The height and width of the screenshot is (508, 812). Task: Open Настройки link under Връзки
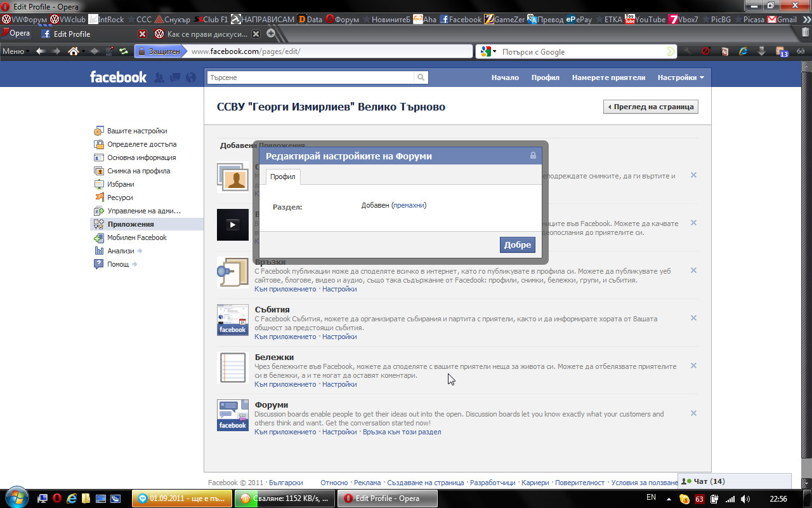[339, 289]
